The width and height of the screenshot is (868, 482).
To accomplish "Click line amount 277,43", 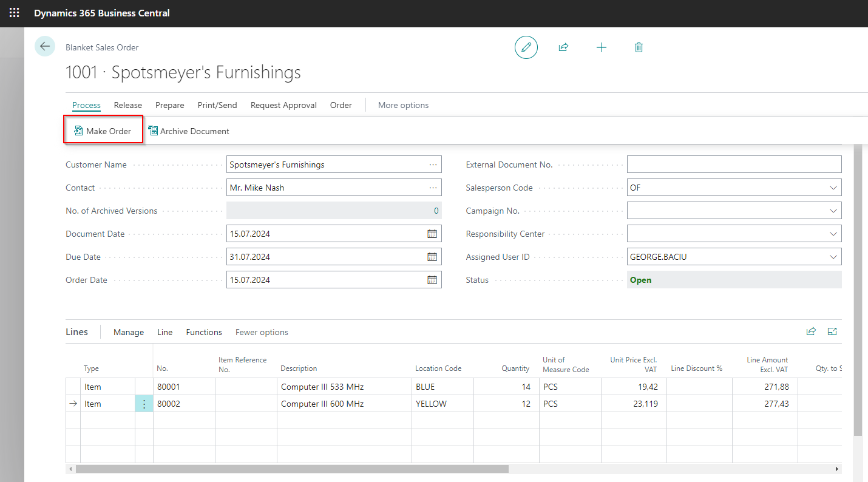I will click(765, 404).
